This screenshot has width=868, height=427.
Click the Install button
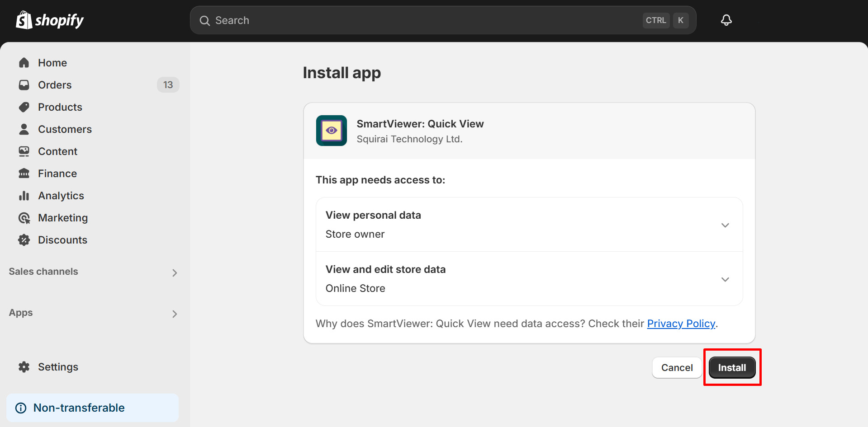[x=731, y=367]
